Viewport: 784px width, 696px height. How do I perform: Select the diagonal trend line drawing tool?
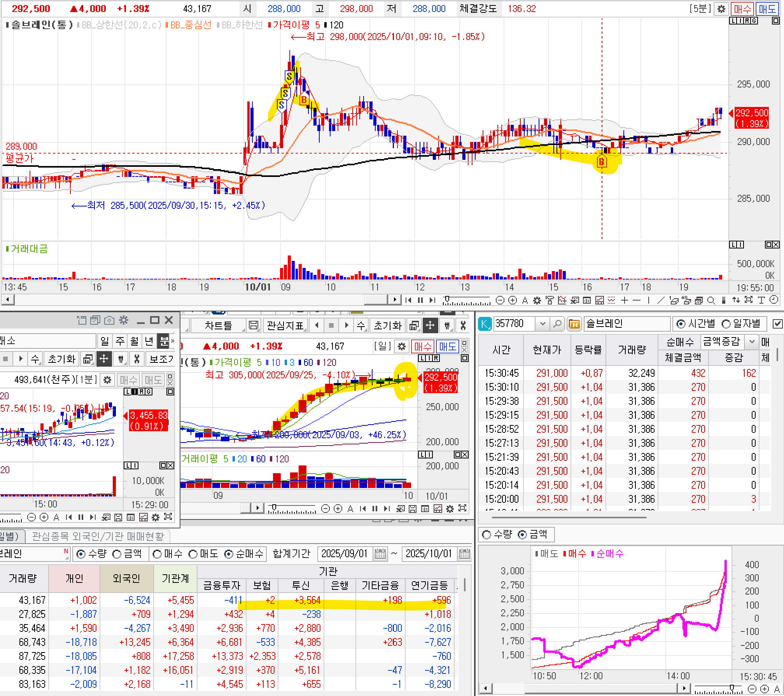click(x=661, y=300)
